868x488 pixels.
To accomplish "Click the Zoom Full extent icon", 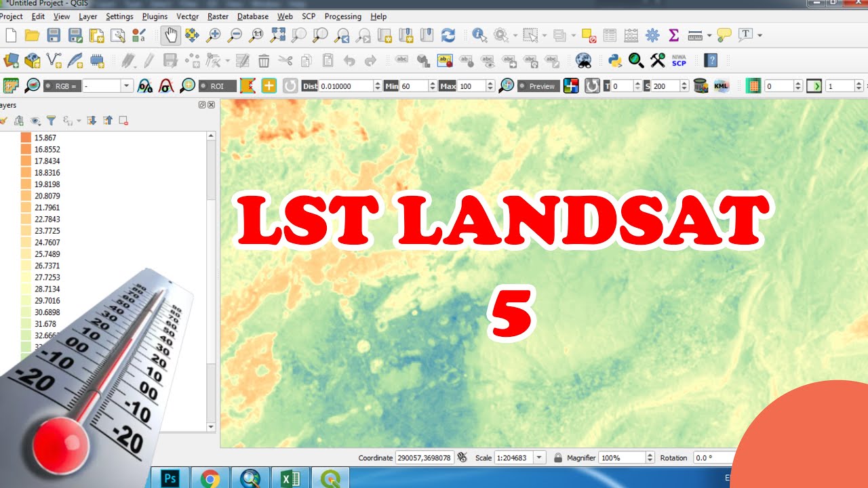I will 277,35.
